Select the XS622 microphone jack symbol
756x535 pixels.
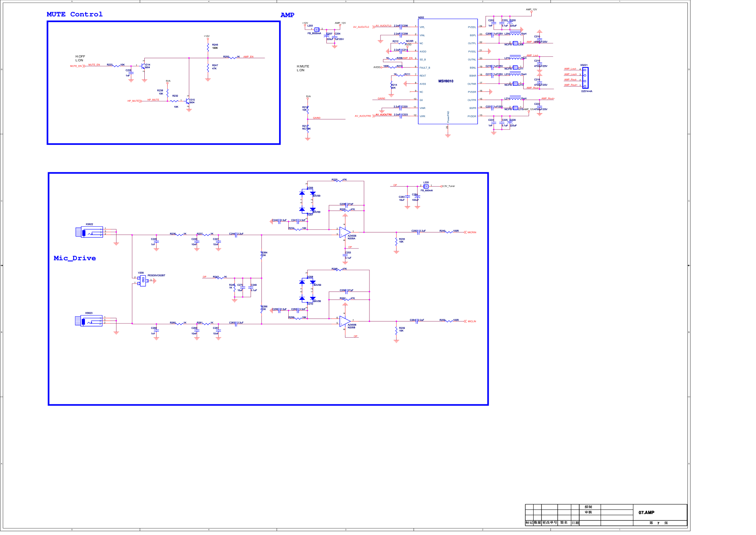[89, 232]
